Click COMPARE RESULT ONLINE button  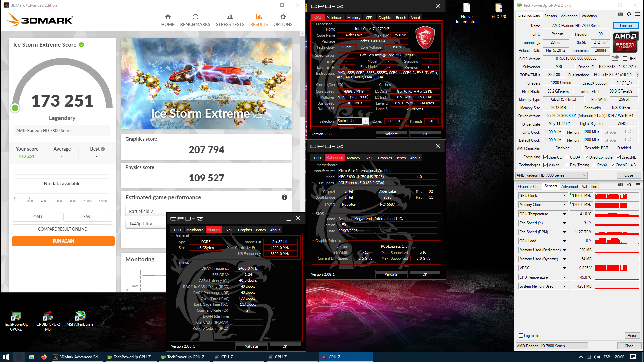(x=62, y=229)
